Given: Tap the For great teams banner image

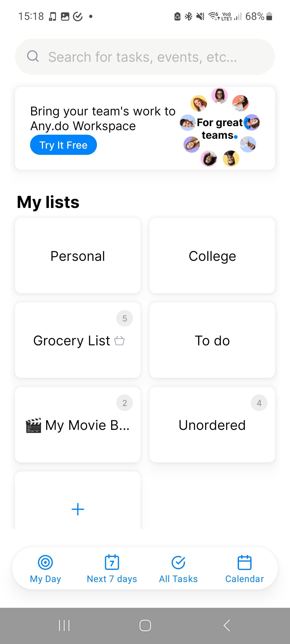Looking at the screenshot, I should point(220,128).
